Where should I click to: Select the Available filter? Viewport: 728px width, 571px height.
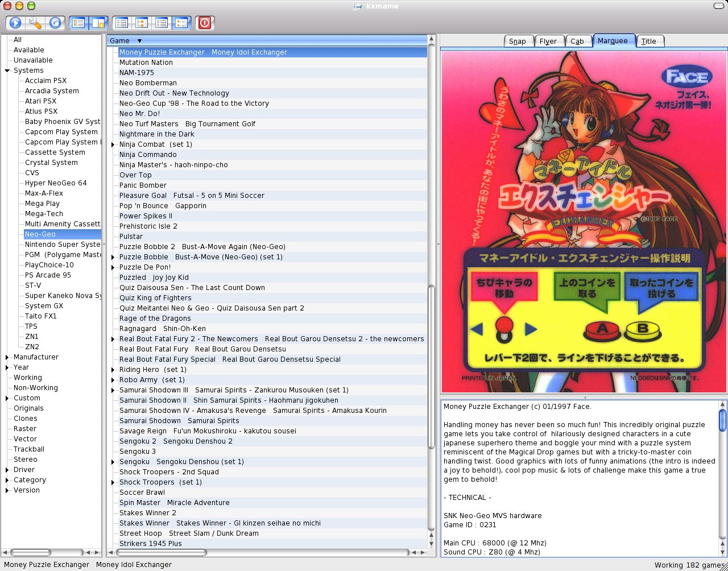[x=29, y=50]
